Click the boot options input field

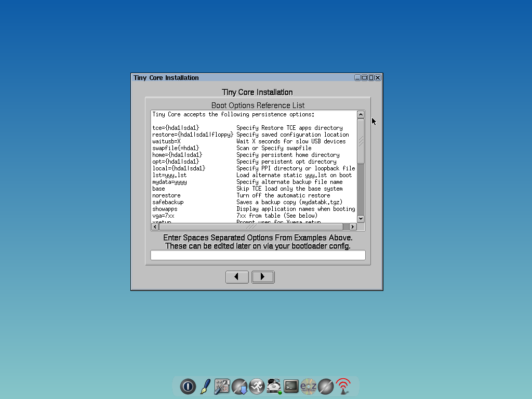(258, 255)
